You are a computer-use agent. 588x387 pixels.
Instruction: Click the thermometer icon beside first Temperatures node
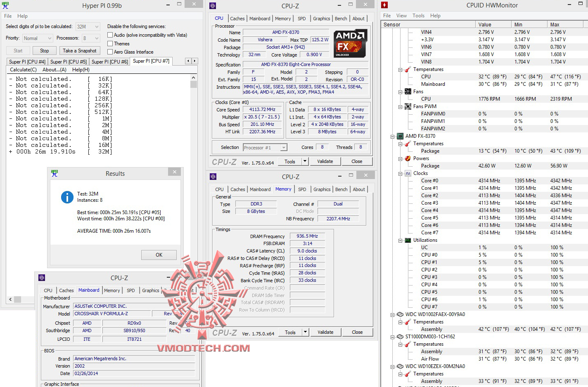[408, 69]
